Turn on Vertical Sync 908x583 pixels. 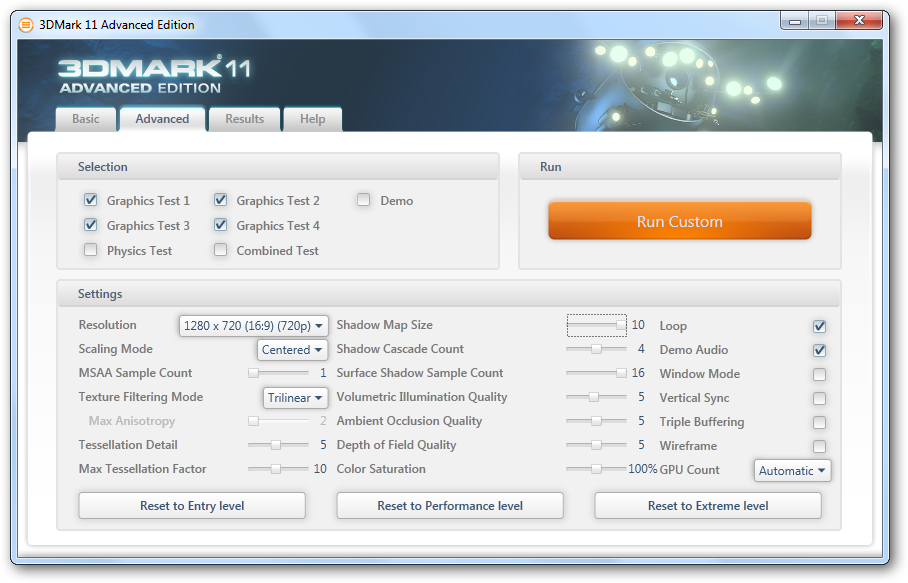[x=819, y=399]
